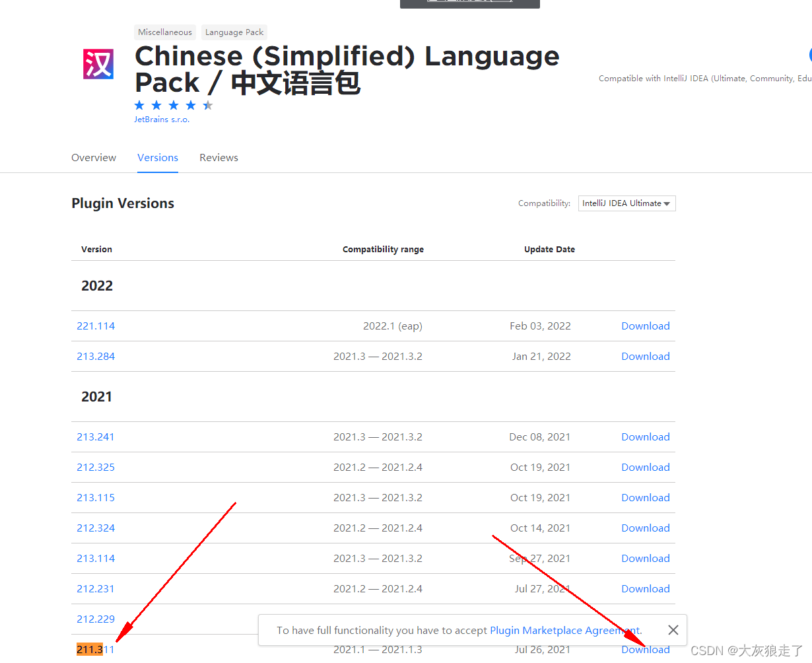The height and width of the screenshot is (663, 812).
Task: Open version 213.241 link
Action: [x=96, y=437]
